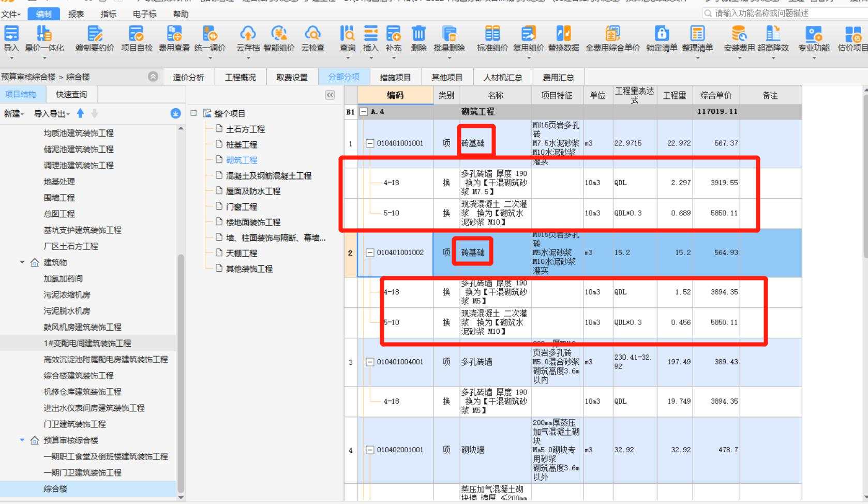Collapse row A.4 砌筑工程 section
Image resolution: width=868 pixels, height=504 pixels.
pyautogui.click(x=364, y=112)
